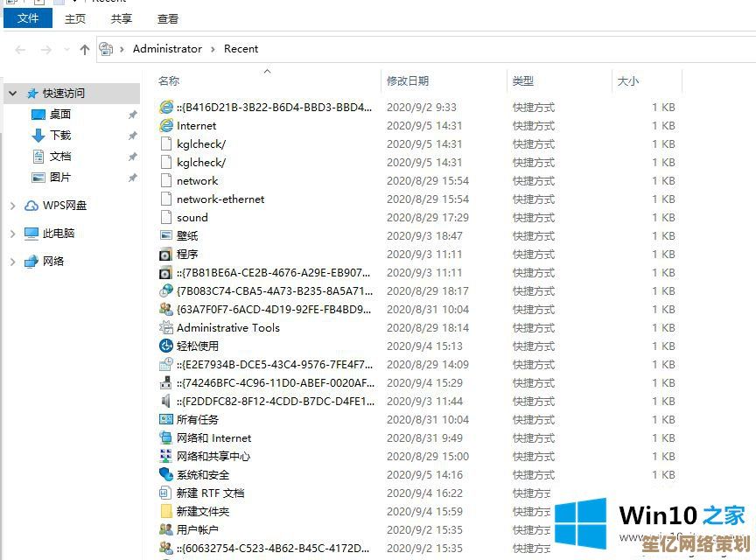Expand the 此电脑 tree node
The height and width of the screenshot is (560, 756).
(13, 234)
